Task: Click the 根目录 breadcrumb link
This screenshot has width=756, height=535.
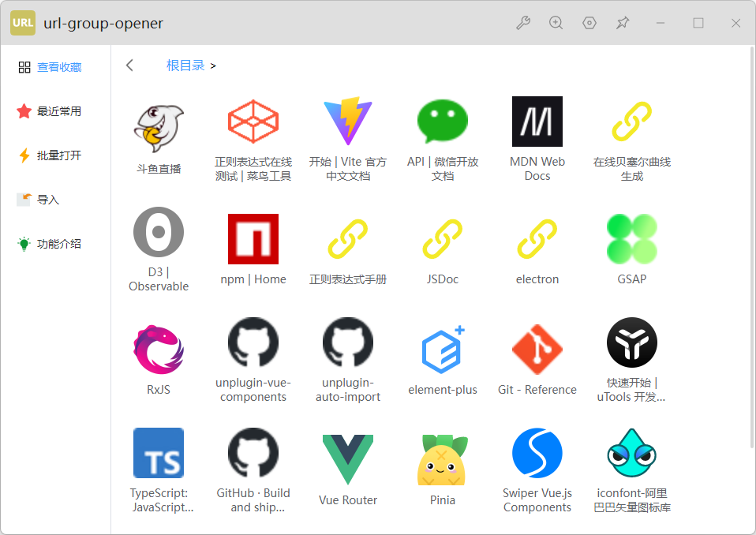Action: pos(185,65)
